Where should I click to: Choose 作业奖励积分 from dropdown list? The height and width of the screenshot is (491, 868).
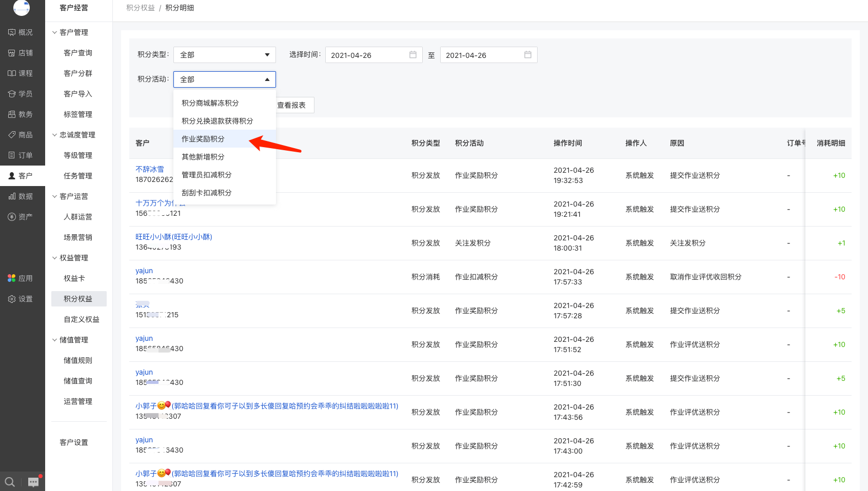(x=225, y=139)
